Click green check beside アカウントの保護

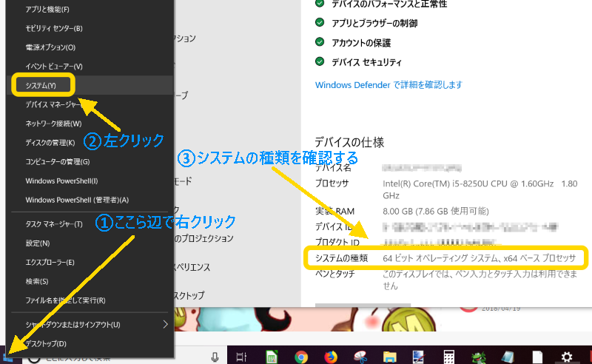[x=320, y=42]
